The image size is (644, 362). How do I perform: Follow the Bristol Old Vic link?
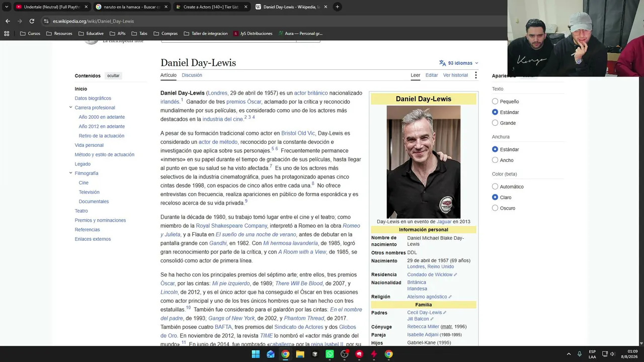coord(298,133)
